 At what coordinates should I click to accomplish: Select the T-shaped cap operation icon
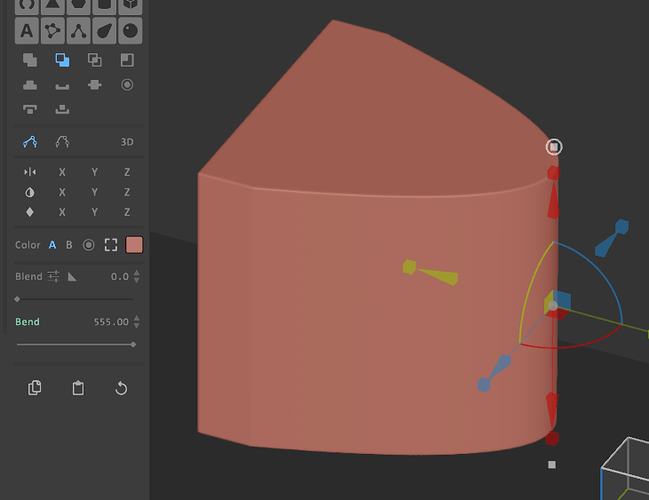(30, 109)
